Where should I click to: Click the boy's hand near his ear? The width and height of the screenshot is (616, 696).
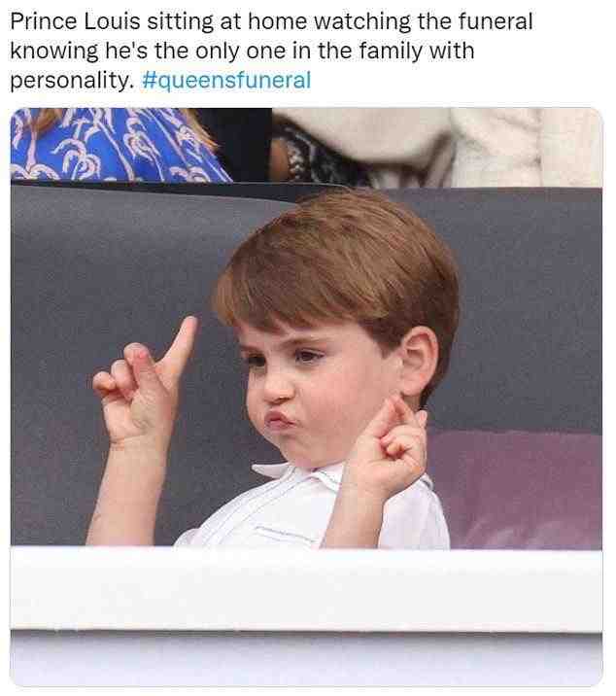[x=391, y=444]
